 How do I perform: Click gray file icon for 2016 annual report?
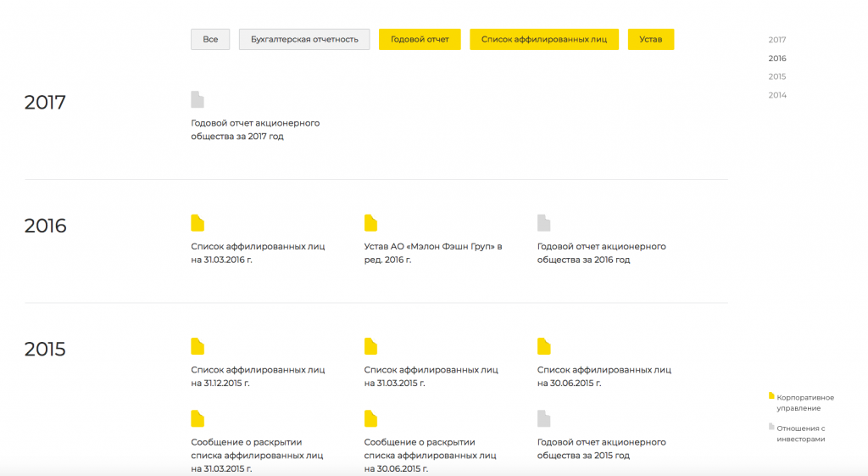pos(543,223)
